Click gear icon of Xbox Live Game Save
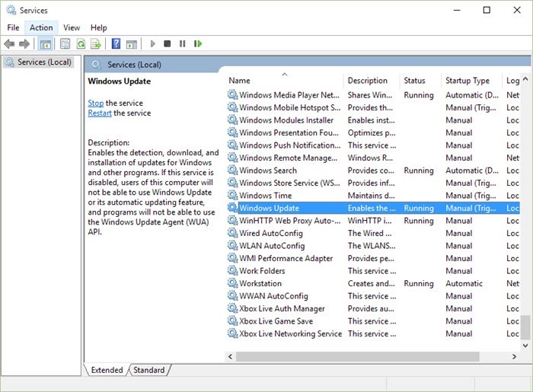Screen dimensions: 533x392 (x=232, y=320)
